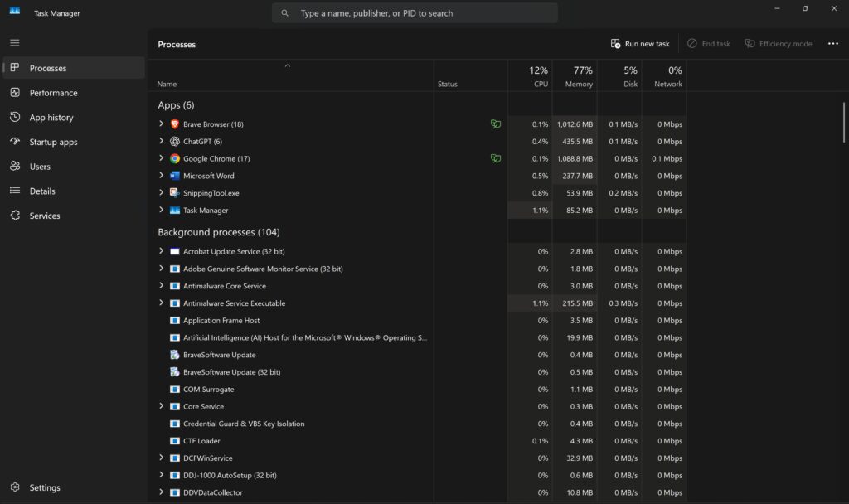
Task: Click the search magnifier icon
Action: [x=285, y=13]
